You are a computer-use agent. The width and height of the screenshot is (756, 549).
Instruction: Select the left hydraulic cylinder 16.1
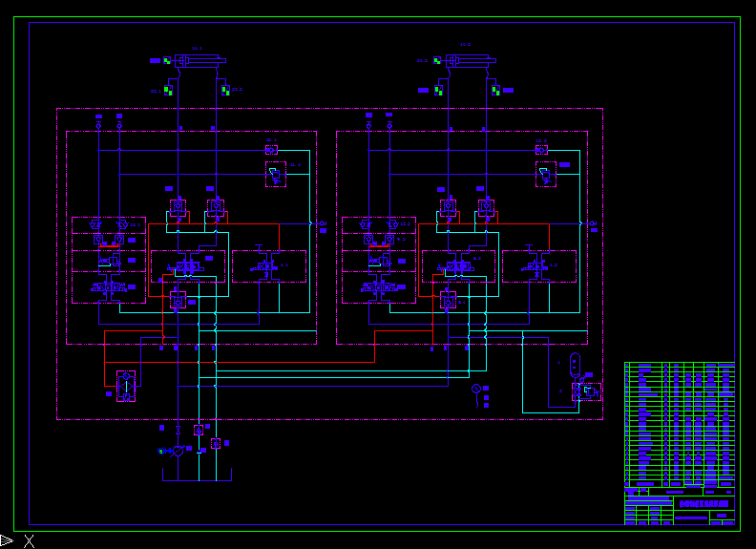click(x=200, y=61)
